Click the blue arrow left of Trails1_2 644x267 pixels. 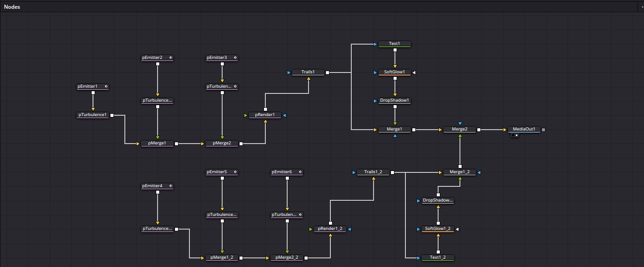(354, 172)
